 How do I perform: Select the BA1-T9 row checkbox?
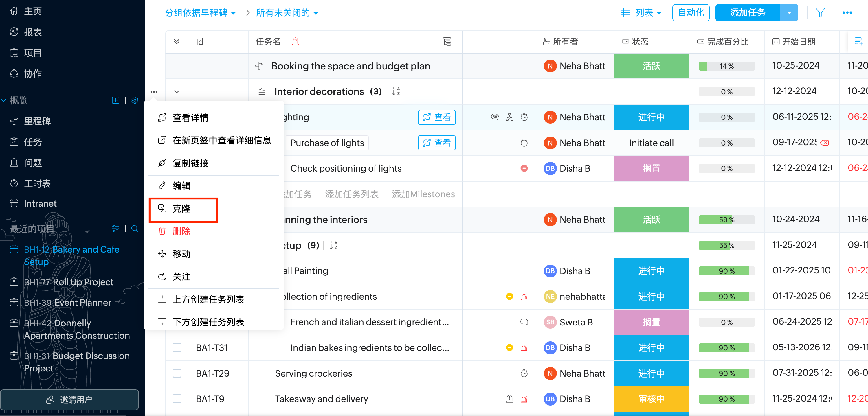pos(177,399)
